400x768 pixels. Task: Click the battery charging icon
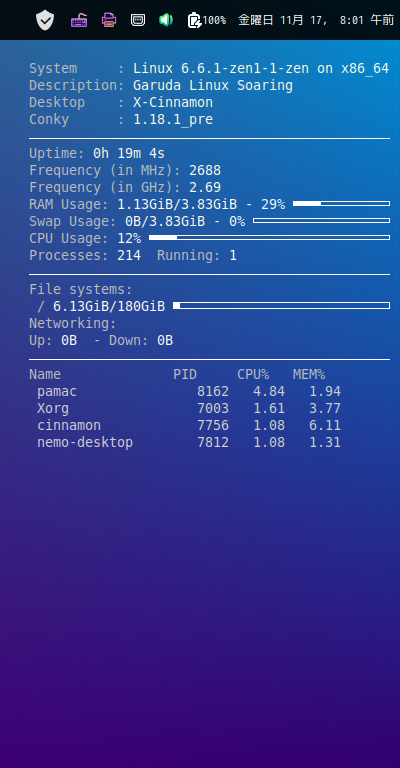pyautogui.click(x=194, y=20)
